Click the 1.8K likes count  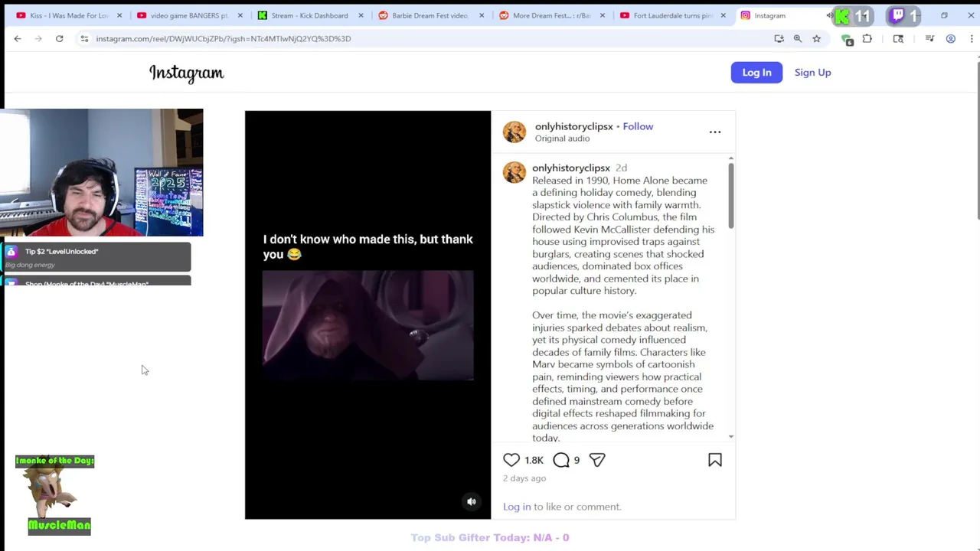[x=534, y=460]
